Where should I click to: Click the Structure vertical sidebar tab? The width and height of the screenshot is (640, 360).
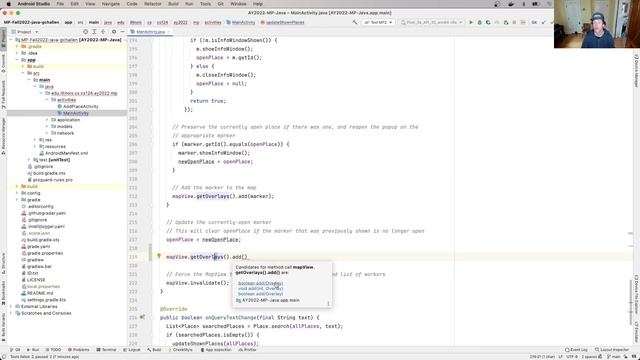[x=3, y=263]
